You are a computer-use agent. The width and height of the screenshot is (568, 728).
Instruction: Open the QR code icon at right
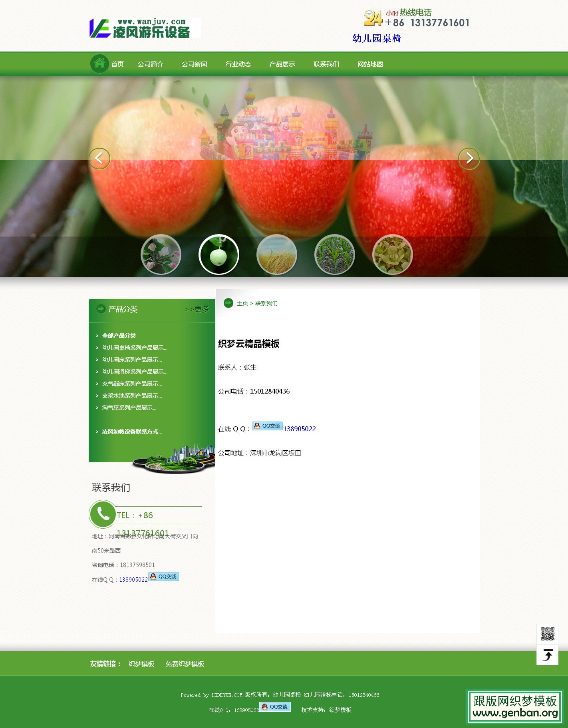point(547,634)
